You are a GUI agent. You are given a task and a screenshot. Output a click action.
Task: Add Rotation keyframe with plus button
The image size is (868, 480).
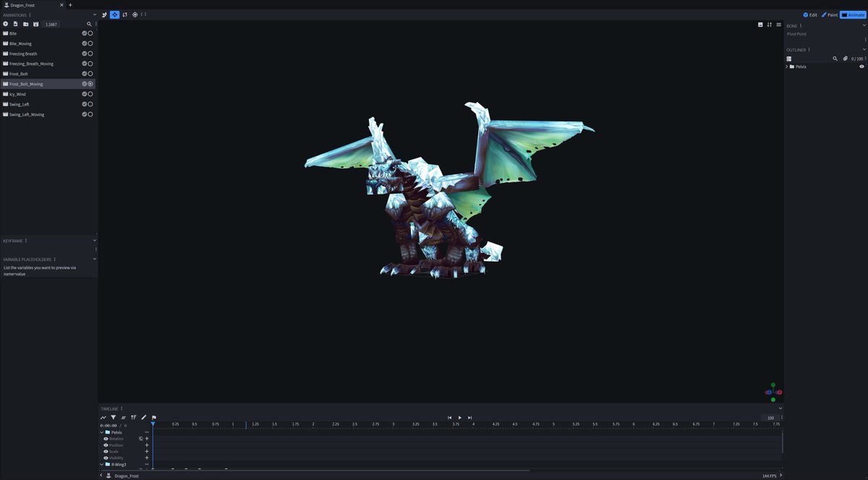(147, 439)
